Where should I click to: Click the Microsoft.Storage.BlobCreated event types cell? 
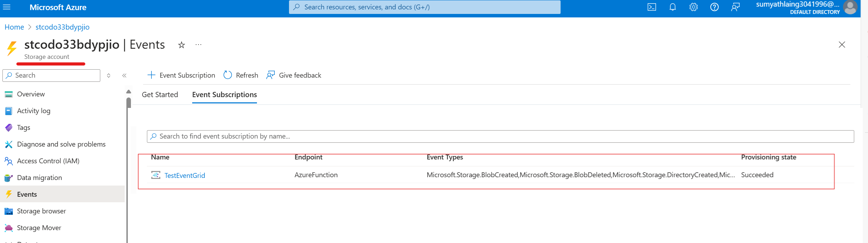581,175
